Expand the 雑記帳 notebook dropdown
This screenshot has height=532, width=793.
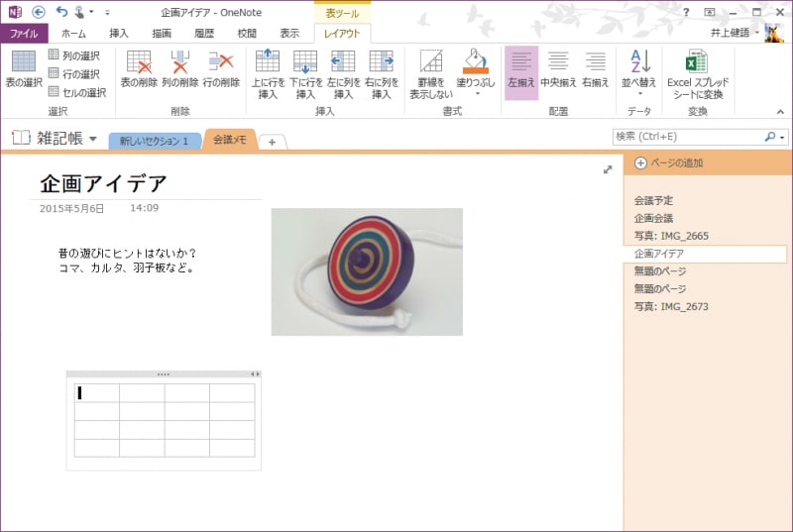93,139
